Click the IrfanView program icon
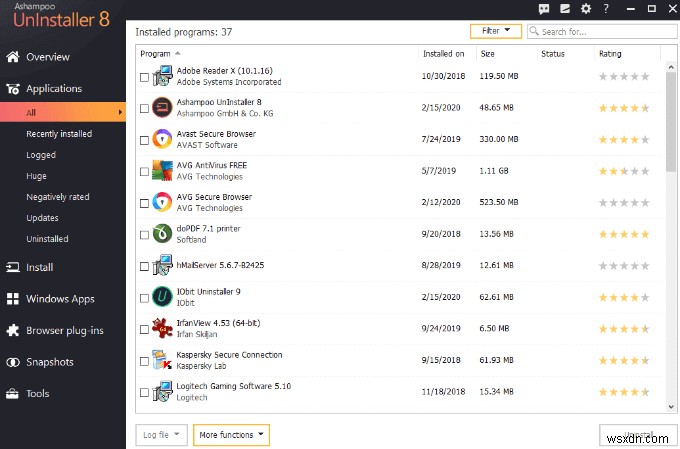Image resolution: width=680 pixels, height=449 pixels. coord(162,329)
